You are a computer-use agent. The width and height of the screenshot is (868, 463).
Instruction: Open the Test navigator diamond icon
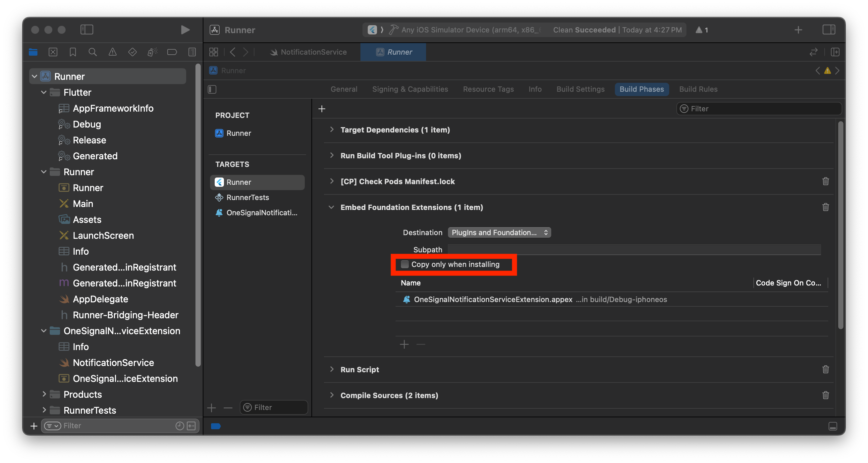133,52
